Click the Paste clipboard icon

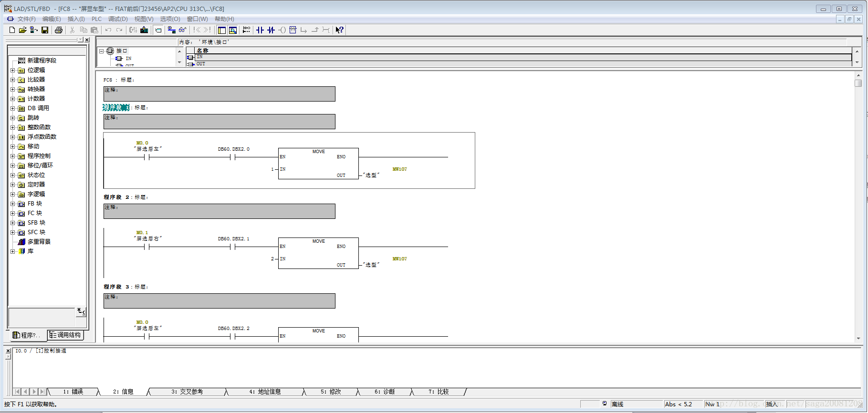coord(94,30)
